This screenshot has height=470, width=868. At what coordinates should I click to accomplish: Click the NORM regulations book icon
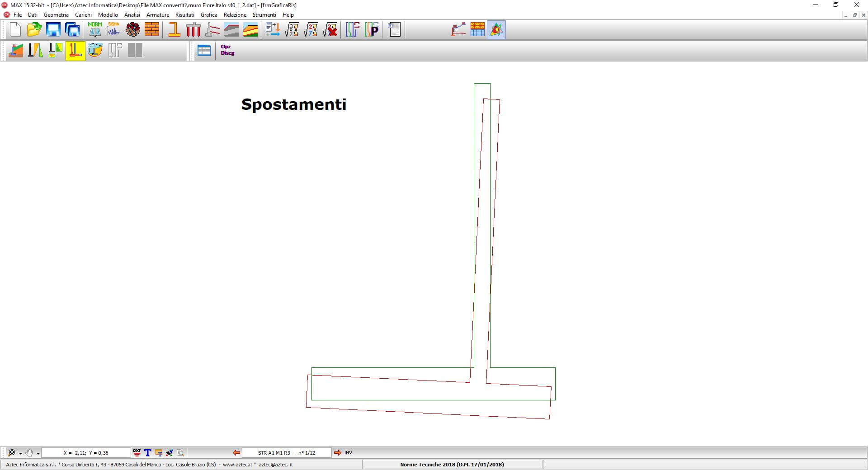click(x=95, y=30)
